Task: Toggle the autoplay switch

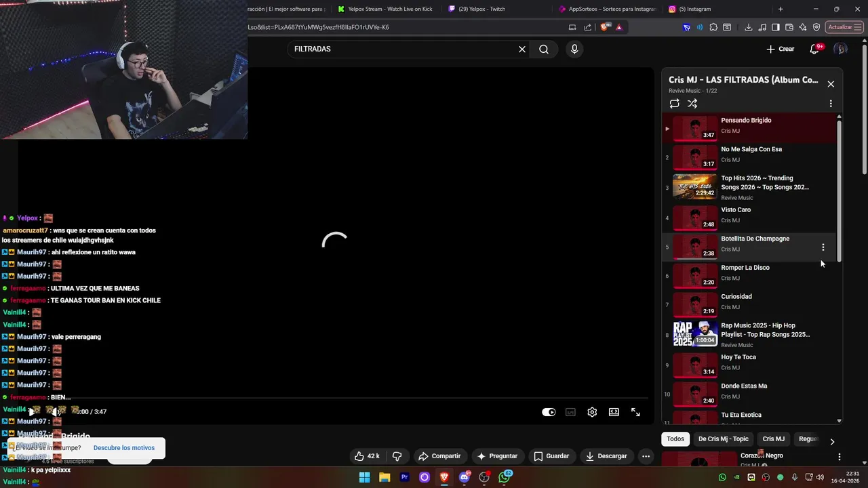Action: [x=549, y=412]
